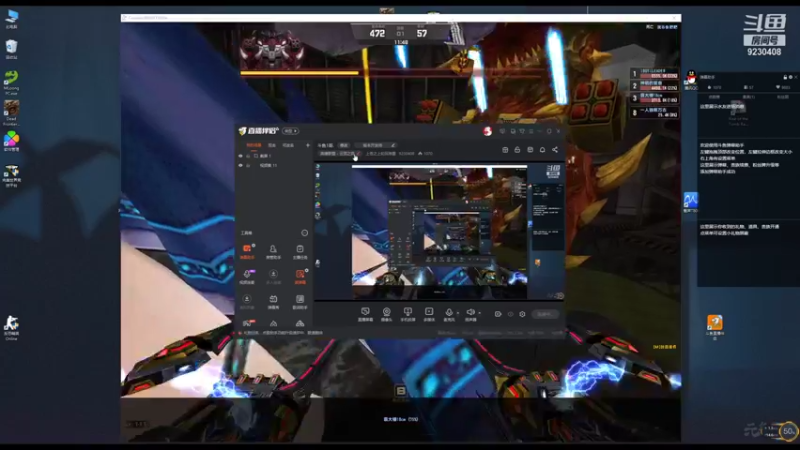Screen dimensions: 800x450
Task: Click first-ranked player row in game scoreboard
Action: pyautogui.click(x=655, y=73)
